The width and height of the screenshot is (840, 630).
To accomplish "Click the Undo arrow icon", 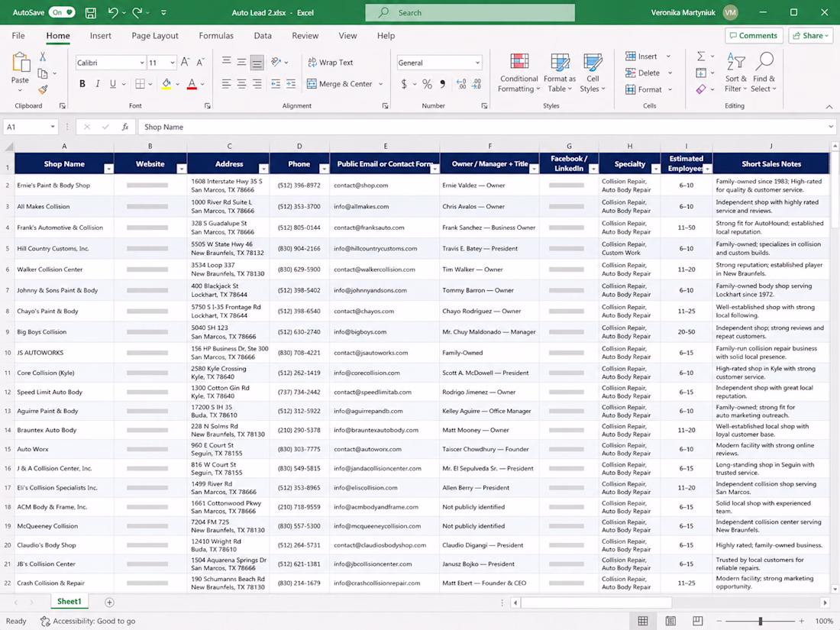I will 112,12.
